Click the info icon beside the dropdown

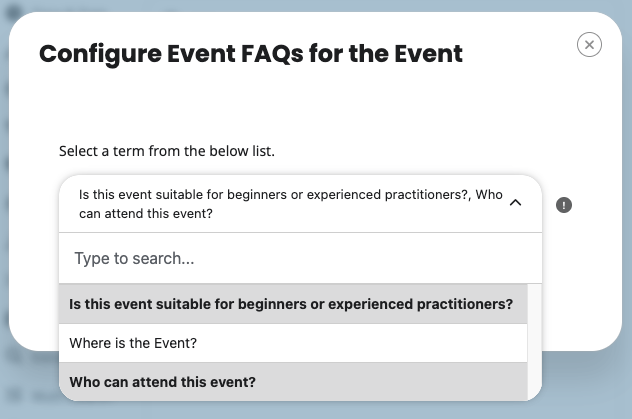coord(564,205)
